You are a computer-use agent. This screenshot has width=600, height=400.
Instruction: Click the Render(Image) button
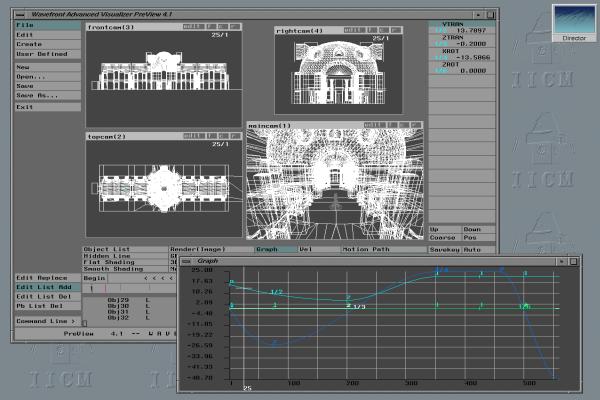coord(212,249)
